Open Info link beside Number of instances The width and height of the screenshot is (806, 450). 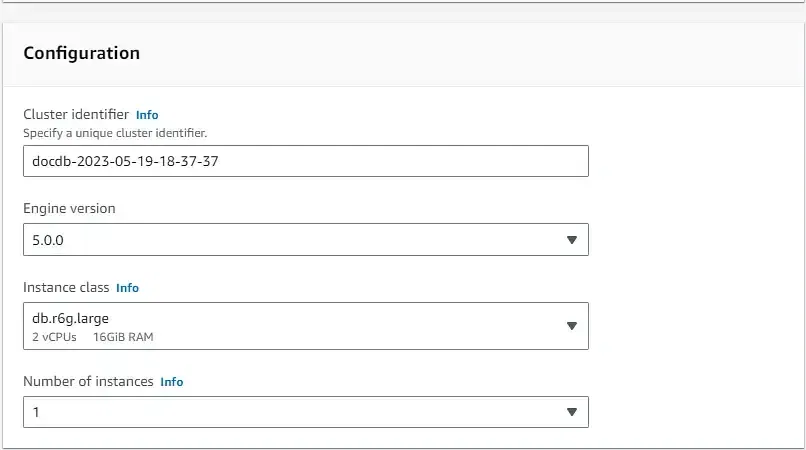click(x=172, y=382)
